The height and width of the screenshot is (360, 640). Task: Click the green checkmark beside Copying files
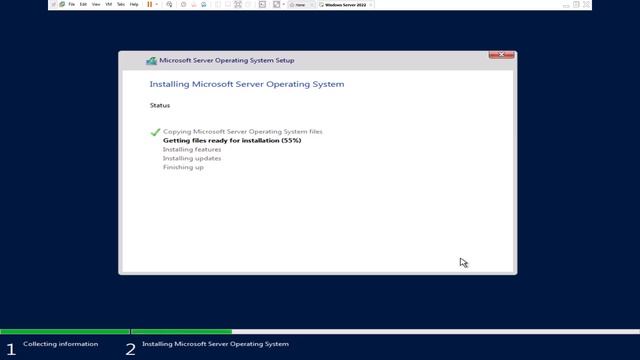155,132
